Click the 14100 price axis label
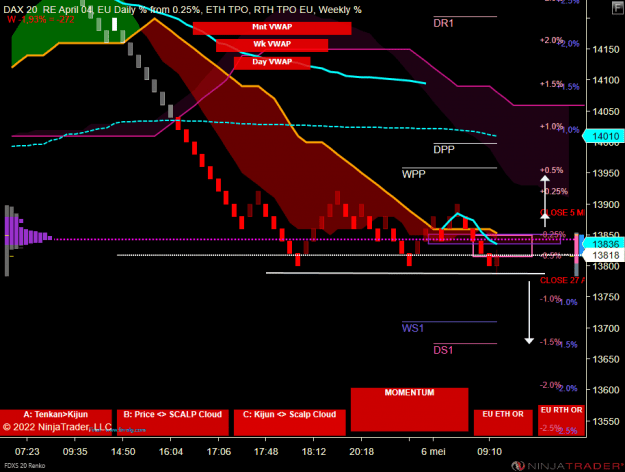Image resolution: width=625 pixels, height=472 pixels. tap(606, 81)
